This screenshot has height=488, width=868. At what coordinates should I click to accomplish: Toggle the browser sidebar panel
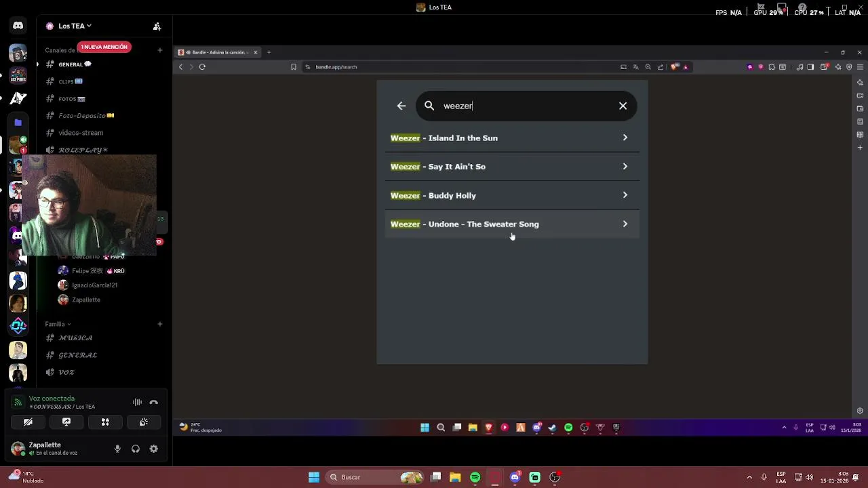810,66
